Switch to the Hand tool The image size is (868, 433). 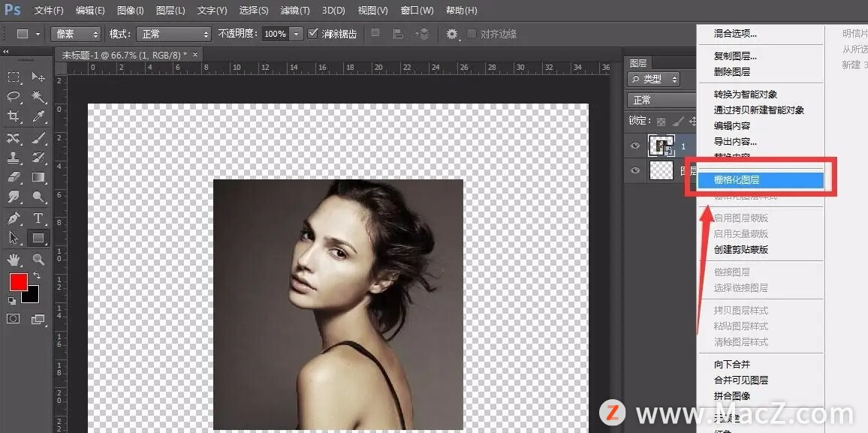click(14, 260)
